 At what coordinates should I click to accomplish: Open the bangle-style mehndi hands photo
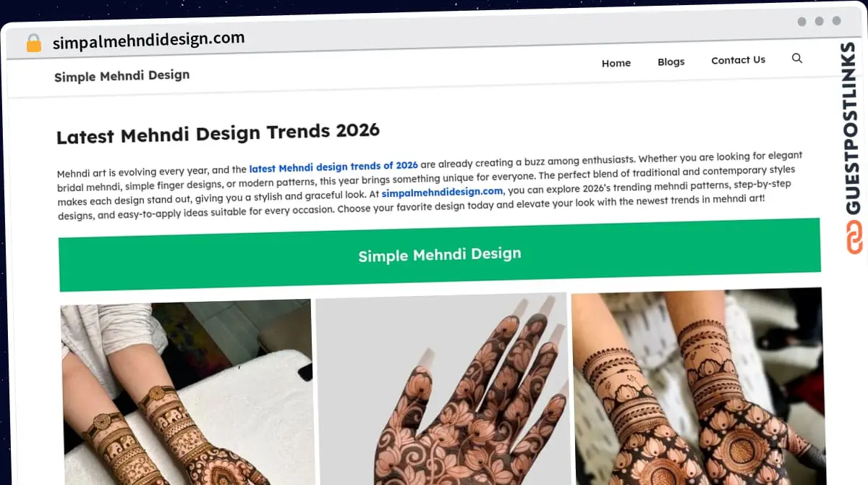(698, 386)
